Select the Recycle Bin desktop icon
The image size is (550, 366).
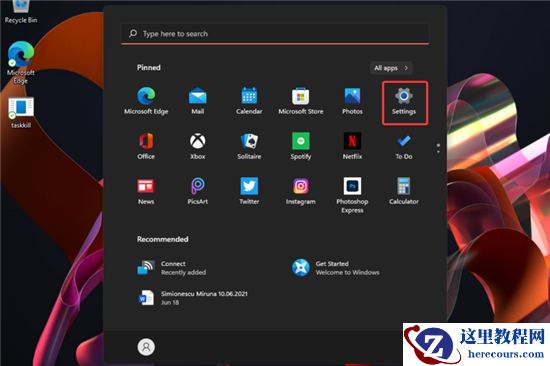tap(21, 13)
